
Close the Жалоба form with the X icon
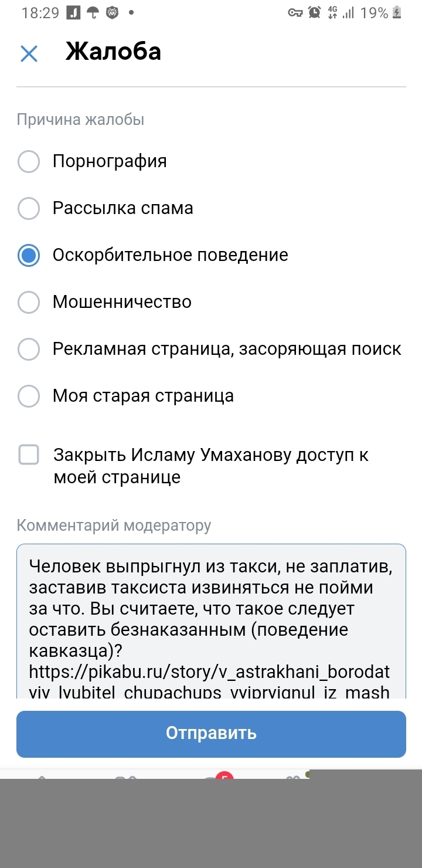pos(29,53)
